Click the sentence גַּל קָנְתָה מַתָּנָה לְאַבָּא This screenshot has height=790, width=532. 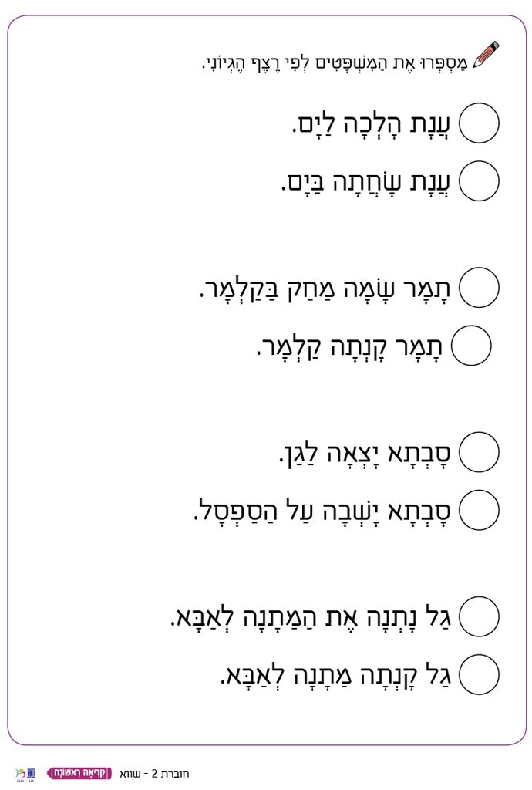pos(338,676)
